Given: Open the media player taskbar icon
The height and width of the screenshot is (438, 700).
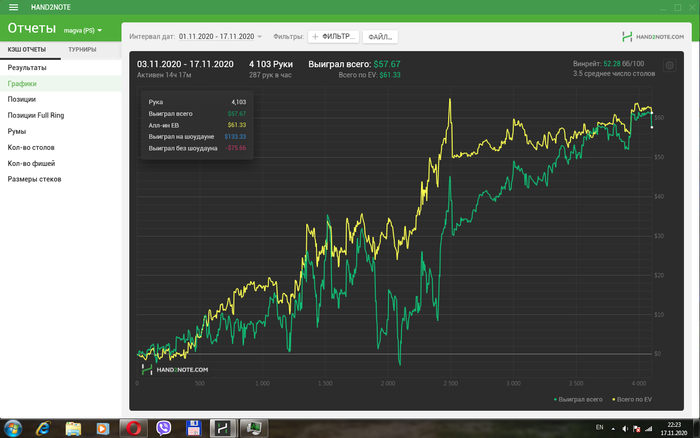Looking at the screenshot, I should pyautogui.click(x=103, y=429).
